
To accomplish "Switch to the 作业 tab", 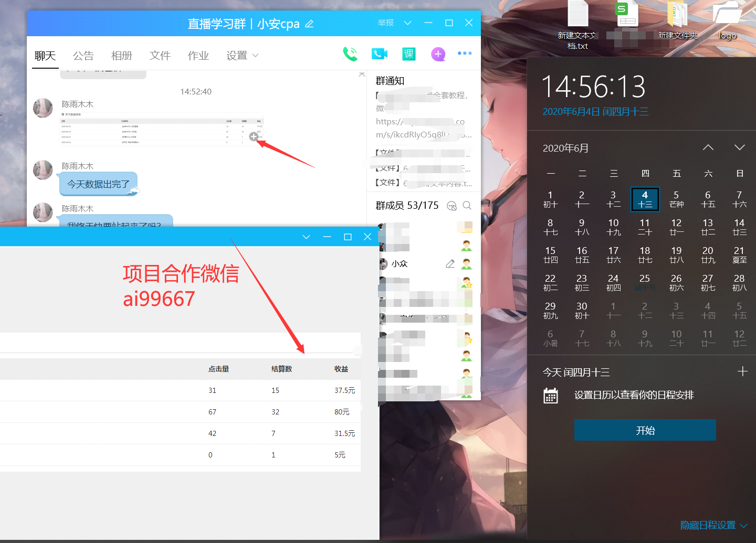I will (198, 56).
